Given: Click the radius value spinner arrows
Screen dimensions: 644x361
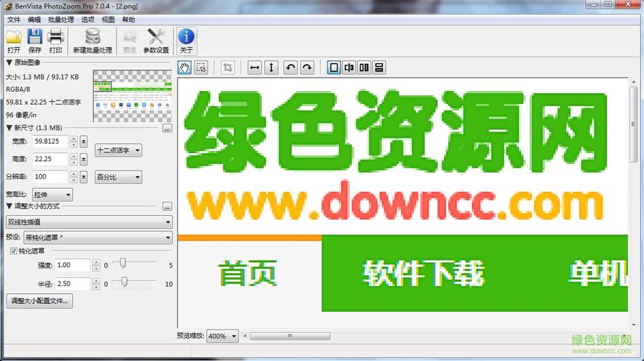Looking at the screenshot, I should coord(96,284).
